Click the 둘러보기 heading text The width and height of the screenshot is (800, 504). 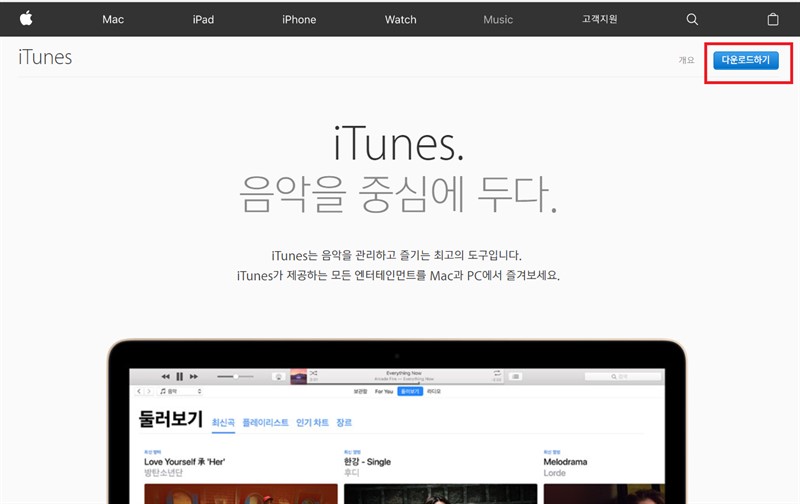pyautogui.click(x=171, y=419)
